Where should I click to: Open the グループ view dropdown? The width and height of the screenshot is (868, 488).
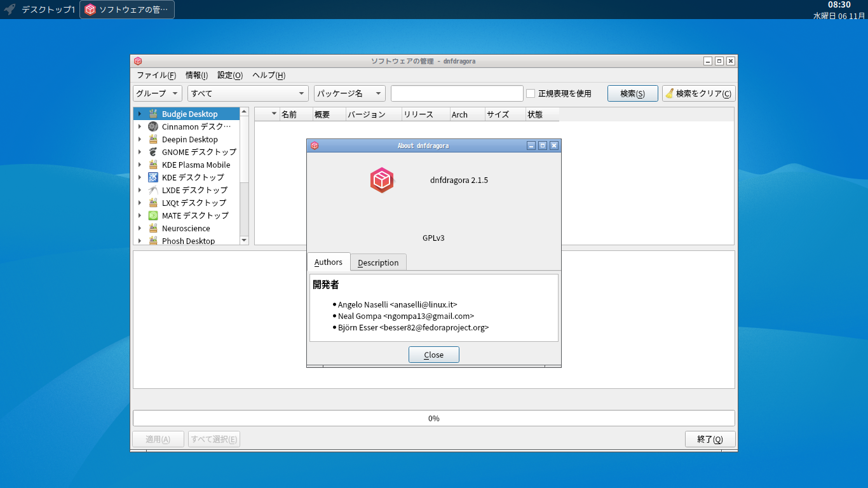click(x=158, y=93)
